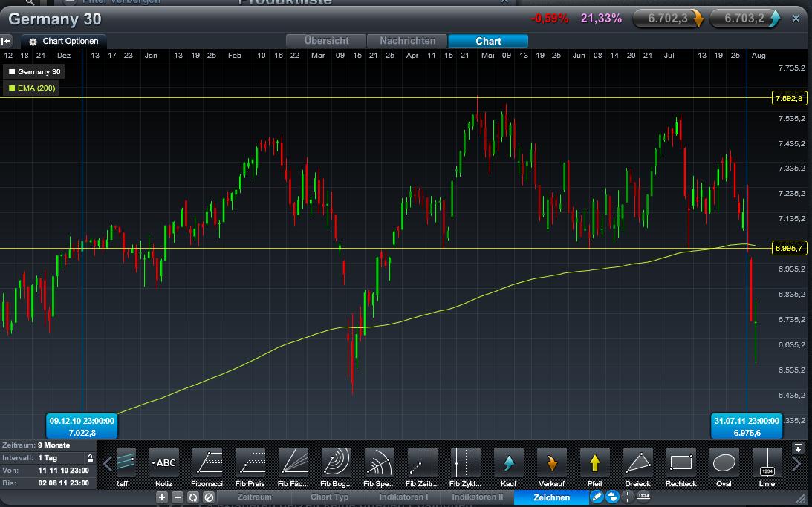Click the Von date field 11.11.10 23:00
This screenshot has width=812, height=507.
tap(63, 471)
